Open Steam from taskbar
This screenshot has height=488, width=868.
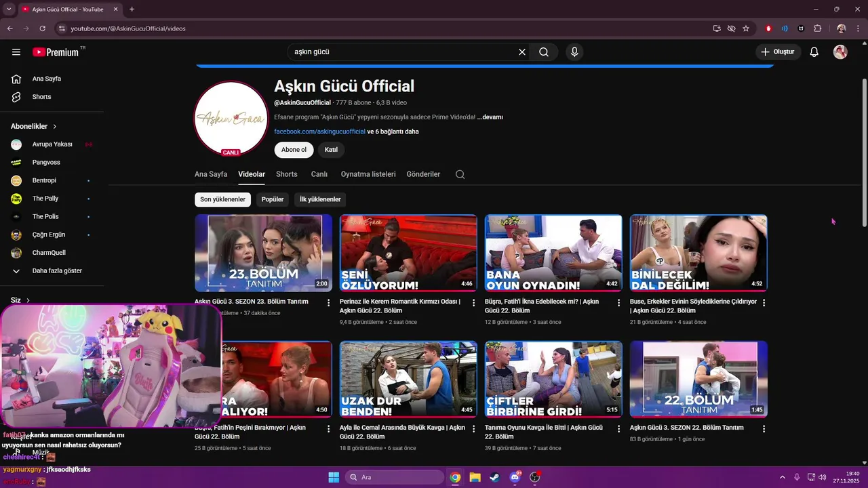(x=494, y=477)
